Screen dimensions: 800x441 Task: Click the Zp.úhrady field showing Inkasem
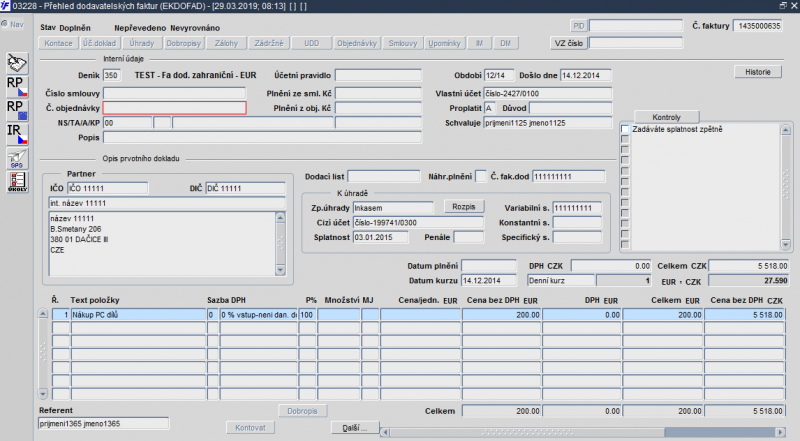(393, 208)
